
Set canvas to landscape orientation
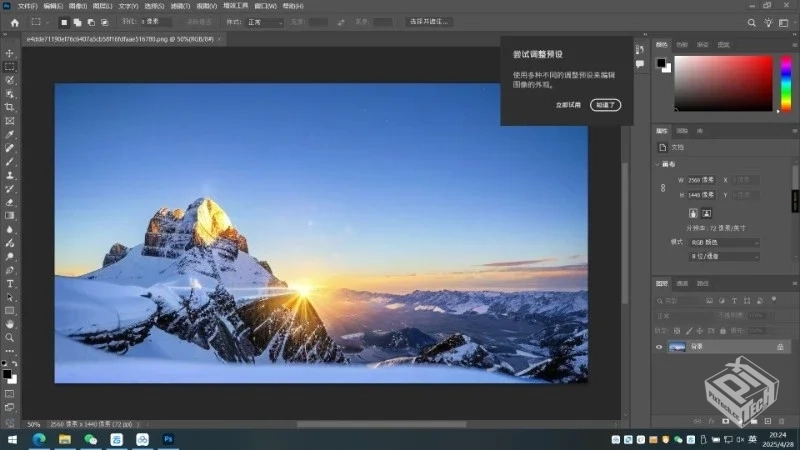[706, 213]
